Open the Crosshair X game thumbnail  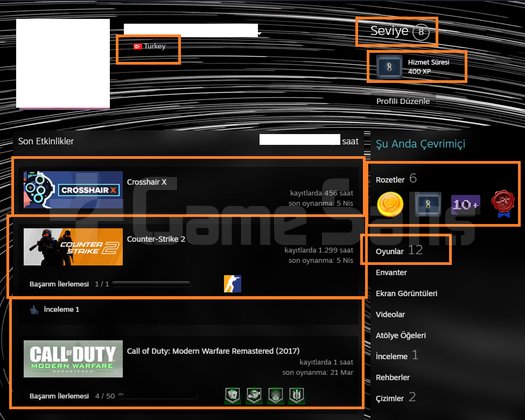pyautogui.click(x=73, y=190)
